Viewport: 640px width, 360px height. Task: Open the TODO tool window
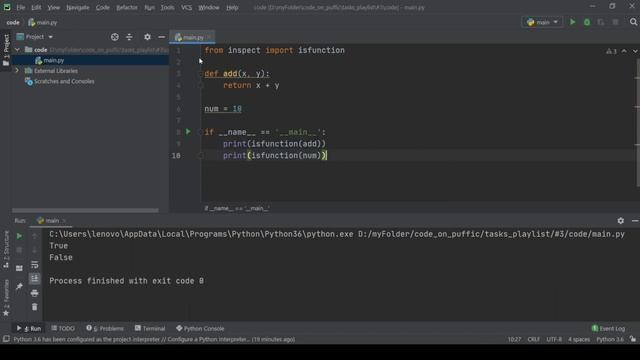pos(63,328)
